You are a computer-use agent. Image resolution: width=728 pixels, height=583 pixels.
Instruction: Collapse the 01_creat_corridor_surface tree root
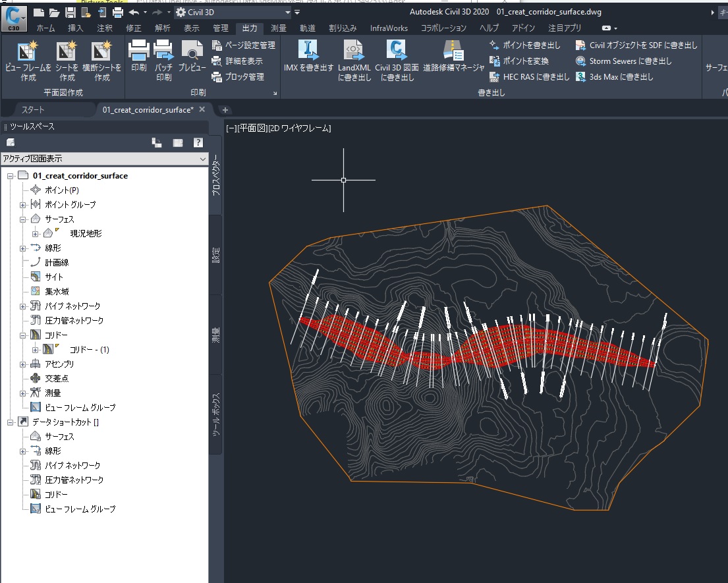click(11, 176)
